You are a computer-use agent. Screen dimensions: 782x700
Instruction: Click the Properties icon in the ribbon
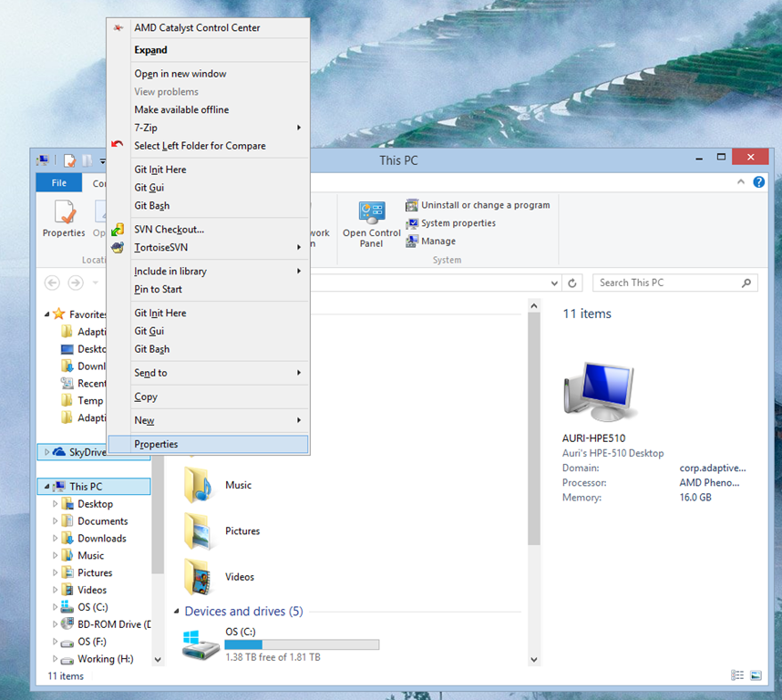(64, 214)
